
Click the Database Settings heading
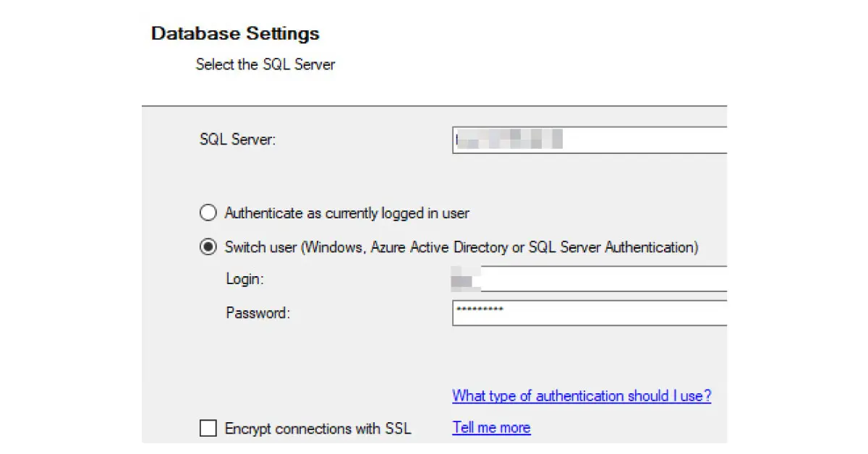tap(235, 34)
